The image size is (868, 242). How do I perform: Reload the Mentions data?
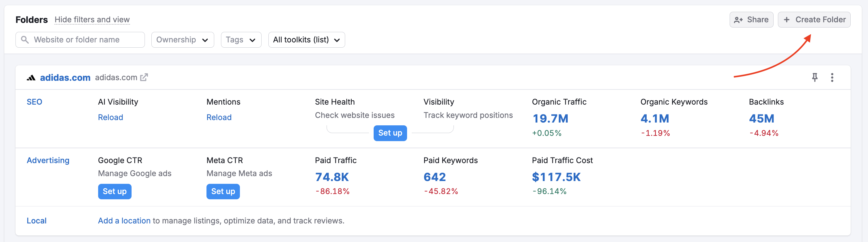click(219, 117)
